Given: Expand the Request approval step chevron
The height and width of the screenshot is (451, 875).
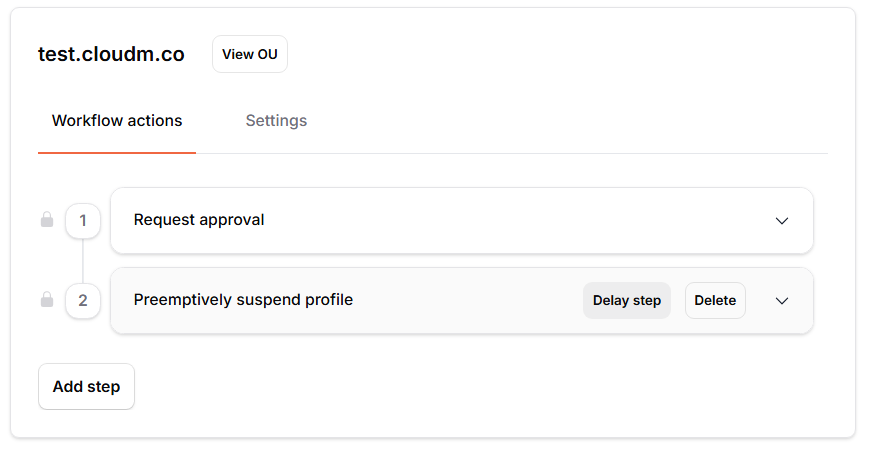Looking at the screenshot, I should 782,221.
